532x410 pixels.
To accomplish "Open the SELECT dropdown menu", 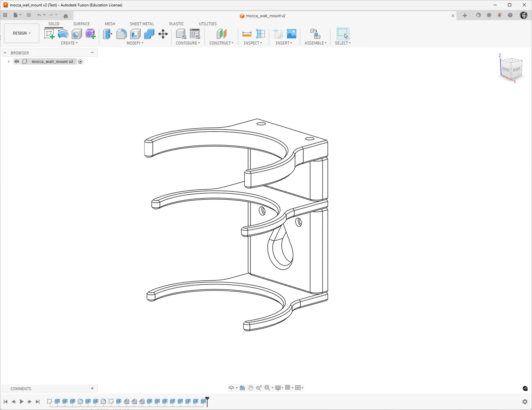I will tap(343, 43).
